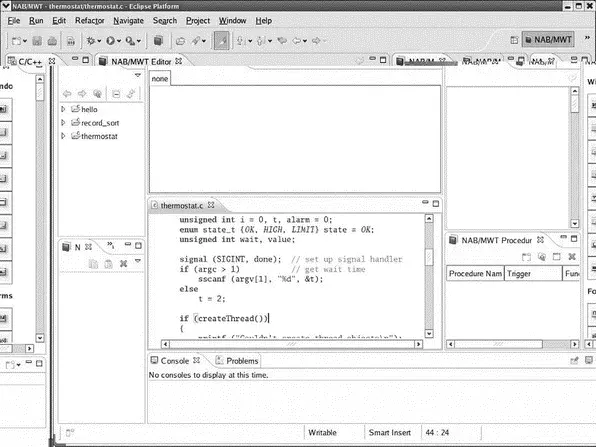Click the pin console icon in Console view
This screenshot has height=447, width=596.
pos(574,360)
